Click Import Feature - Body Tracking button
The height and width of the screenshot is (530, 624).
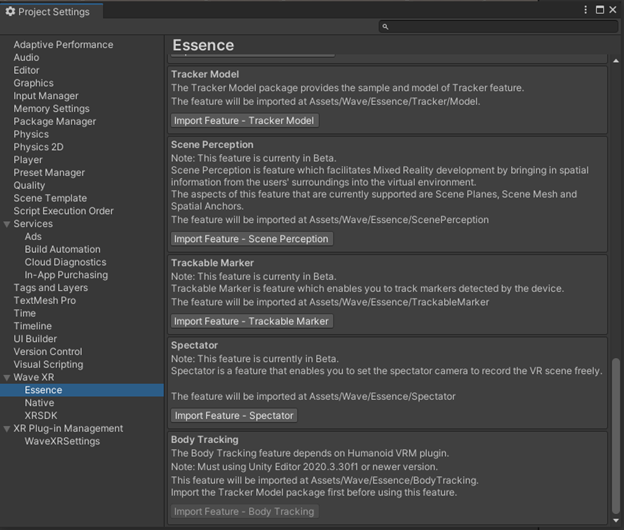pos(244,511)
